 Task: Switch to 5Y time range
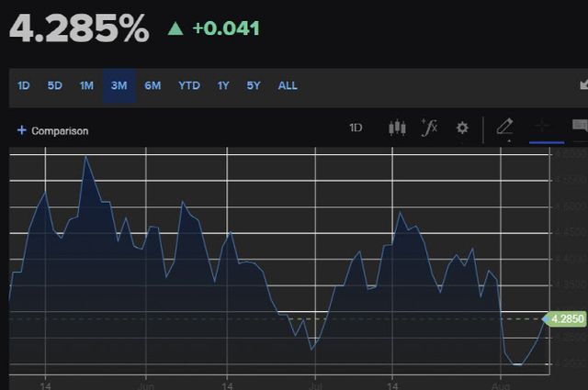coord(254,85)
